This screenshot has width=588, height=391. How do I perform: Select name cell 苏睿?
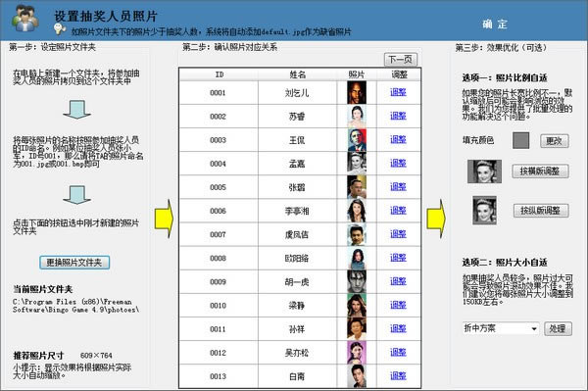tap(297, 117)
